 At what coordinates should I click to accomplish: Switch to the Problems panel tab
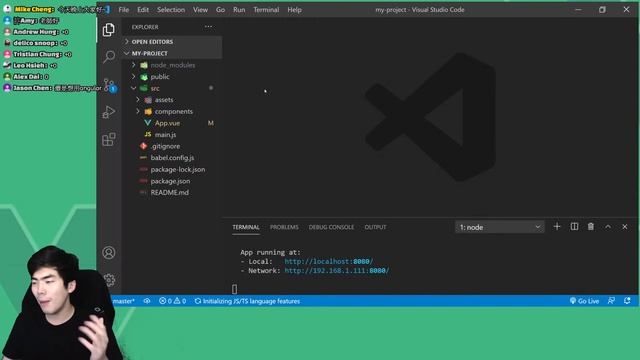pyautogui.click(x=284, y=227)
